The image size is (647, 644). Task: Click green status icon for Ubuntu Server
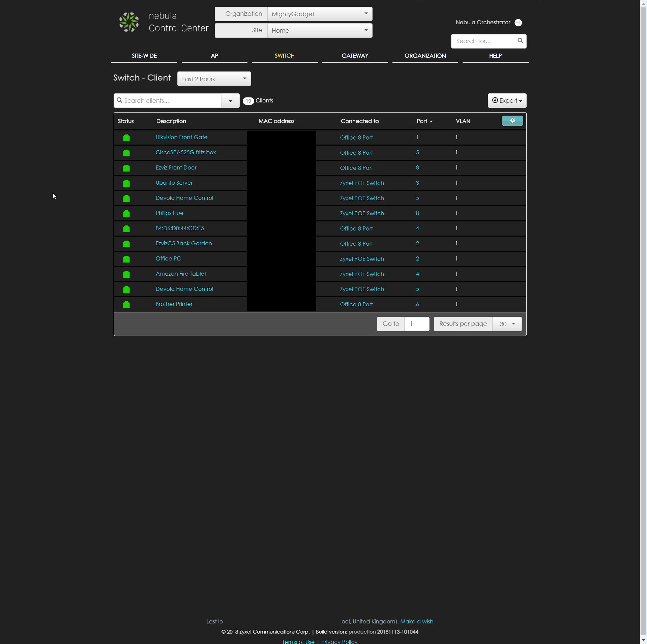pyautogui.click(x=126, y=183)
